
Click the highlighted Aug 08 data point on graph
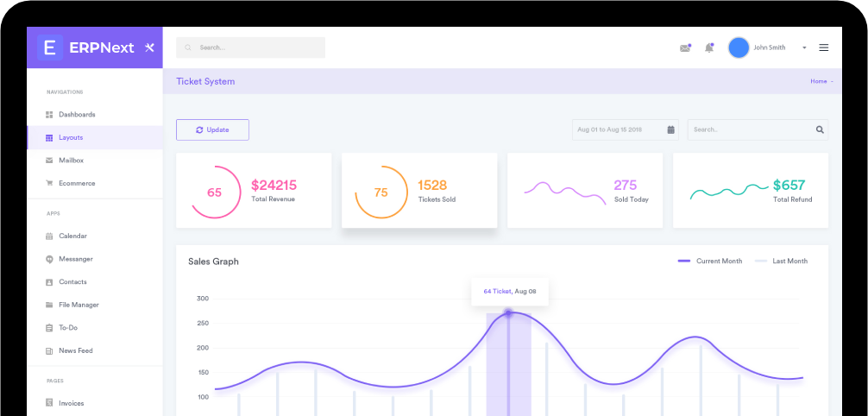point(508,312)
